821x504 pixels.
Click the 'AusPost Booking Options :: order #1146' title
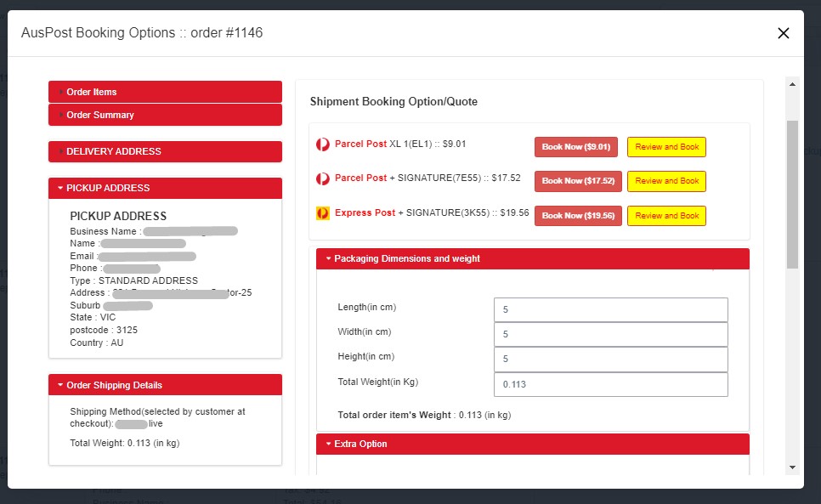(142, 32)
